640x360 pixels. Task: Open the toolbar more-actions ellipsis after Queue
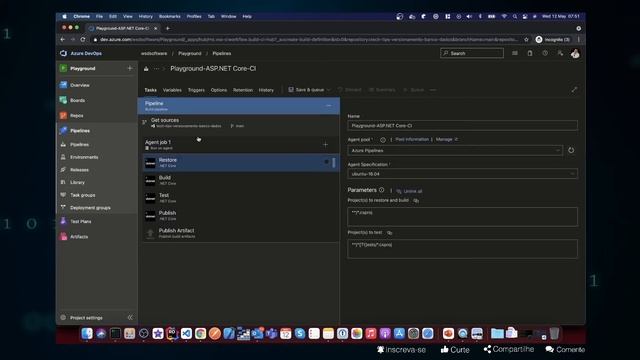point(433,90)
